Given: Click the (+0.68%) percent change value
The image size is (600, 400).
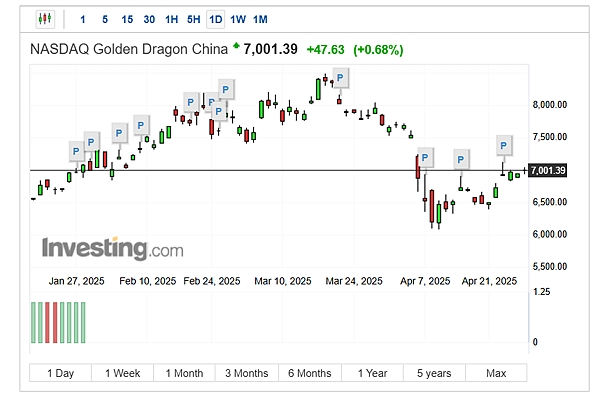Looking at the screenshot, I should pyautogui.click(x=378, y=50).
